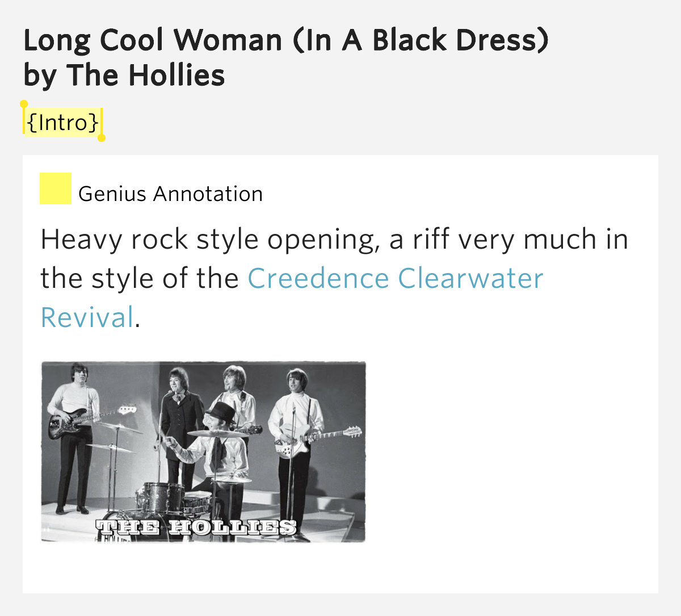Screen dimensions: 681x616
Task: Click the highlighted {Intro} lyric
Action: click(62, 122)
